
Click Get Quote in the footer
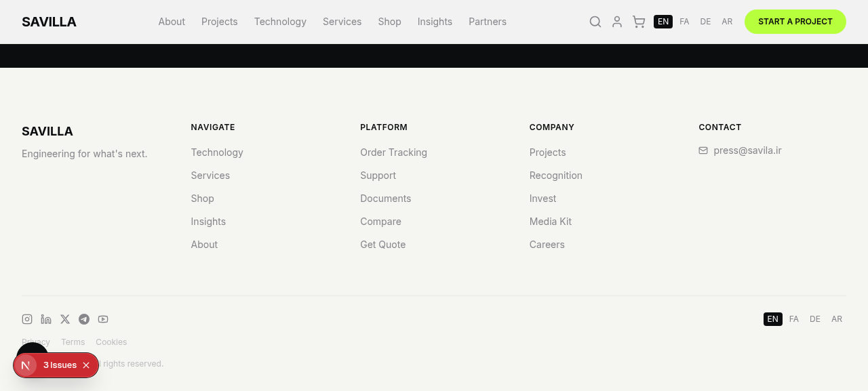point(382,245)
